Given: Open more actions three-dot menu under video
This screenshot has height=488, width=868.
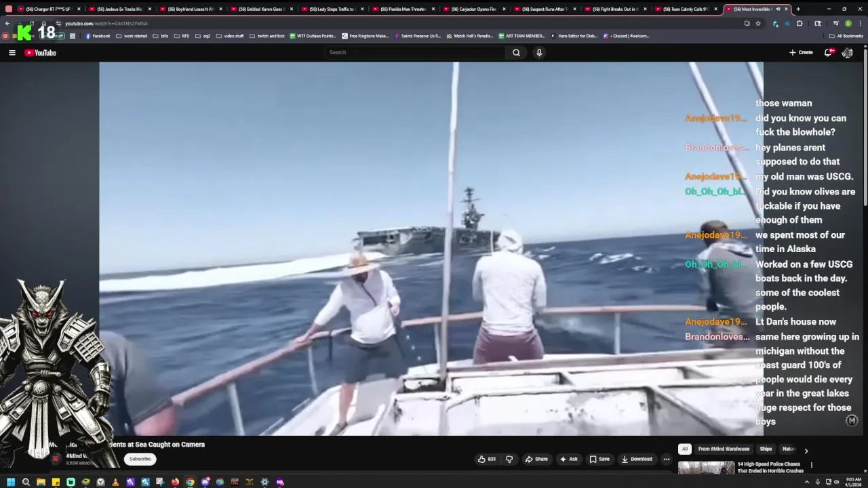Looking at the screenshot, I should (666, 459).
